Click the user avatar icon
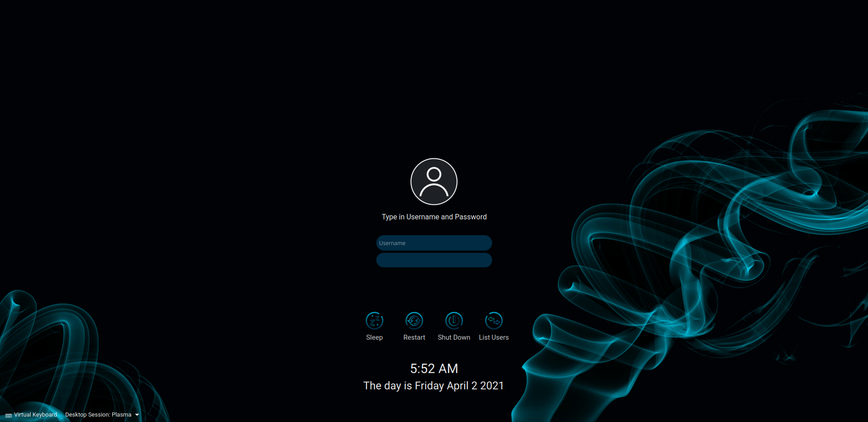Screen dimensions: 868x422 (434, 181)
